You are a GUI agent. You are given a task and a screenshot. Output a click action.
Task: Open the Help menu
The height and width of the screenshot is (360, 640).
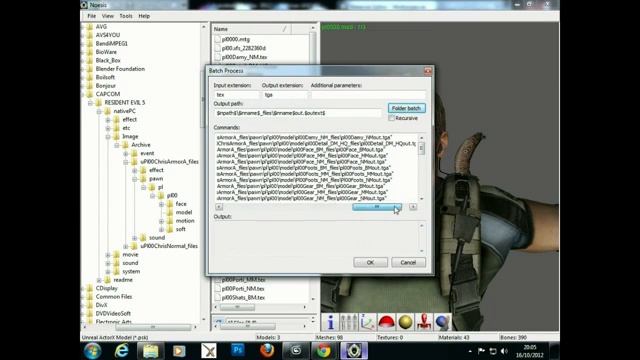click(x=144, y=16)
